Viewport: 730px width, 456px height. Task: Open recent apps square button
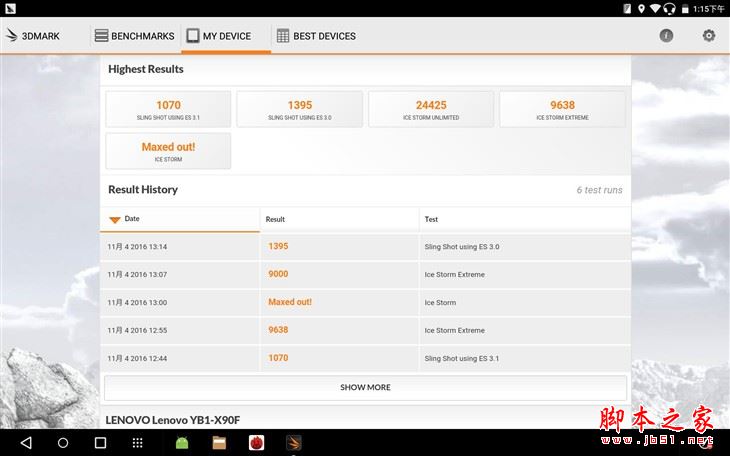click(100, 442)
